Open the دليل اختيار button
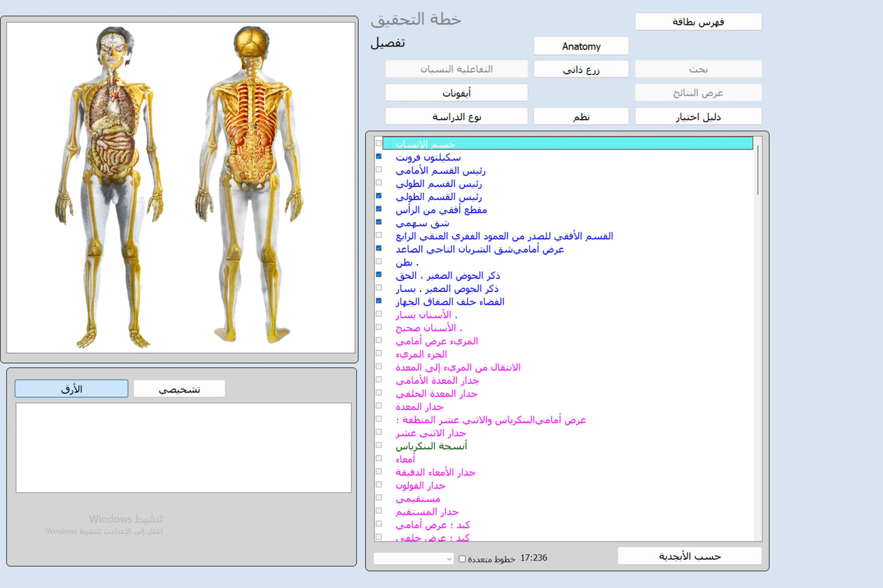The image size is (883, 588). pos(698,117)
